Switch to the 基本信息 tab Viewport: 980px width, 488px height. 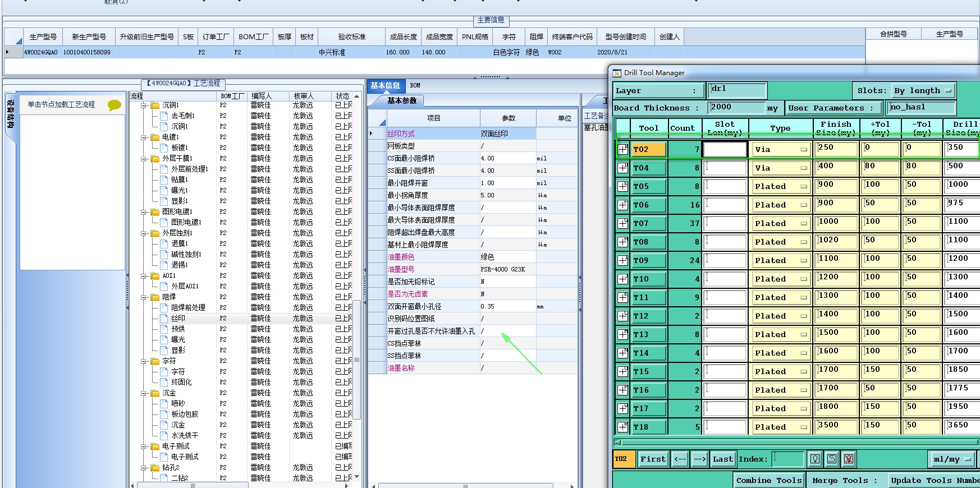pos(385,85)
